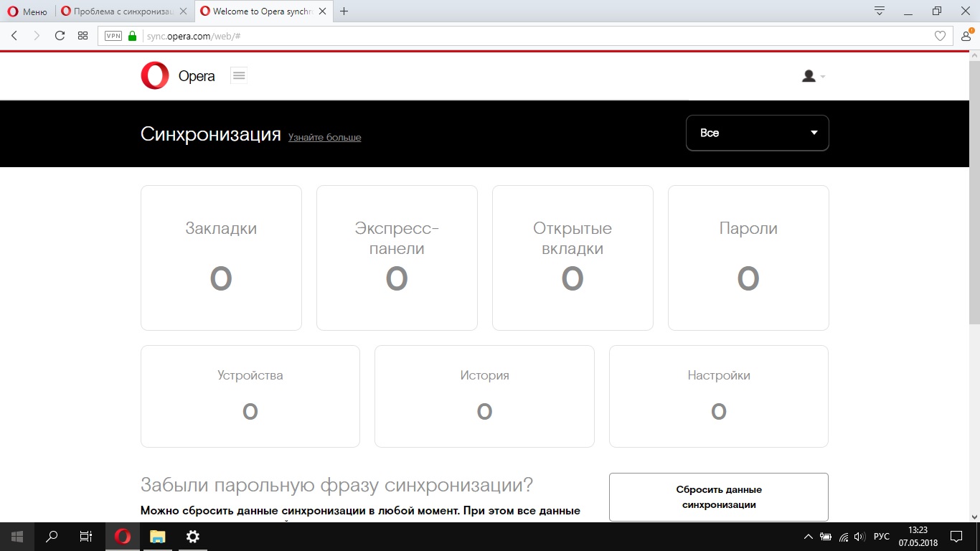Close the Welcome to Opera sync tab

[x=323, y=11]
